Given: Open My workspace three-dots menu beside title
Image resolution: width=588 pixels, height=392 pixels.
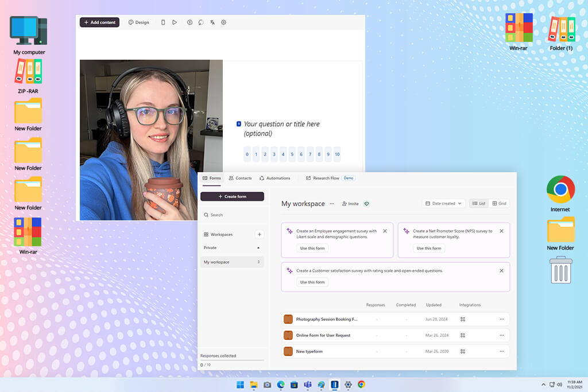Looking at the screenshot, I should [332, 204].
